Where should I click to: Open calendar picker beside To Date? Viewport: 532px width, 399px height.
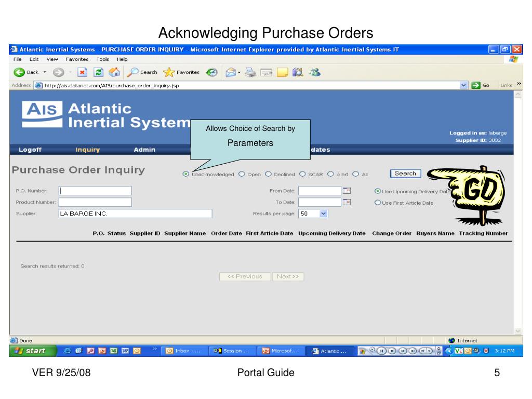point(347,202)
